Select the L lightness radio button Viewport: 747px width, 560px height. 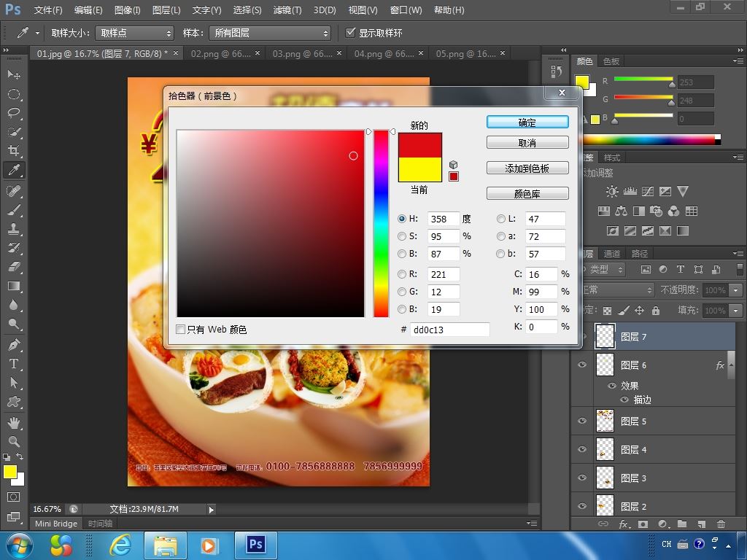(x=500, y=219)
